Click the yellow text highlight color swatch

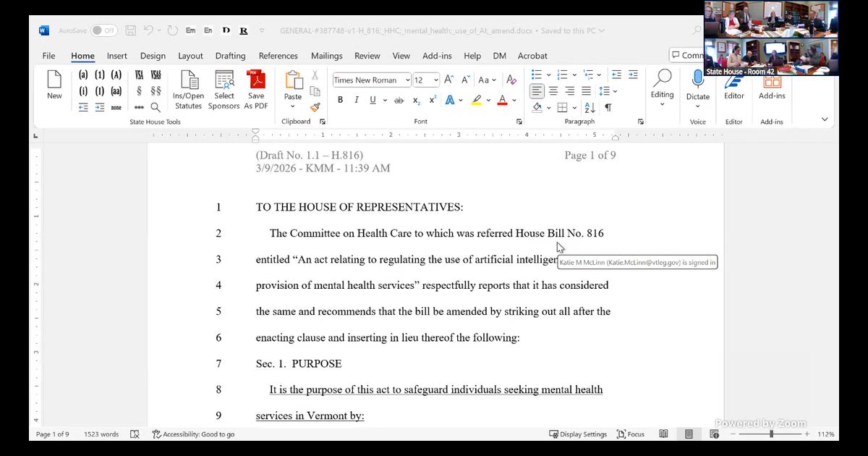[x=477, y=101]
